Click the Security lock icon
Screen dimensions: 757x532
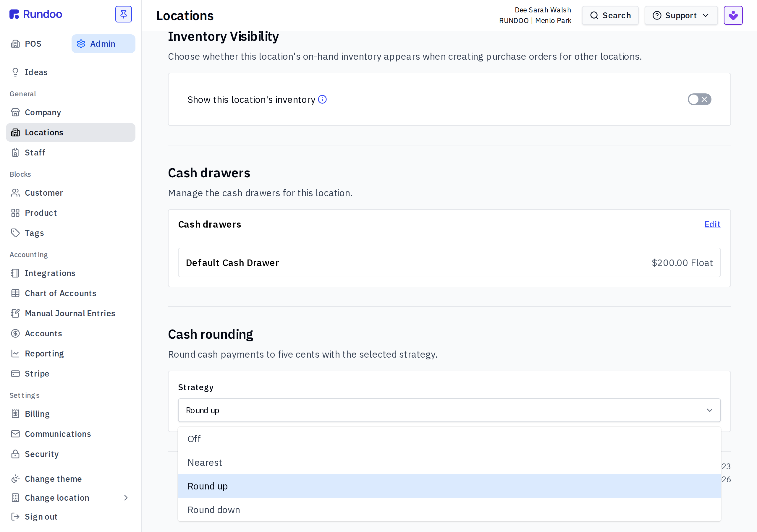tap(15, 454)
